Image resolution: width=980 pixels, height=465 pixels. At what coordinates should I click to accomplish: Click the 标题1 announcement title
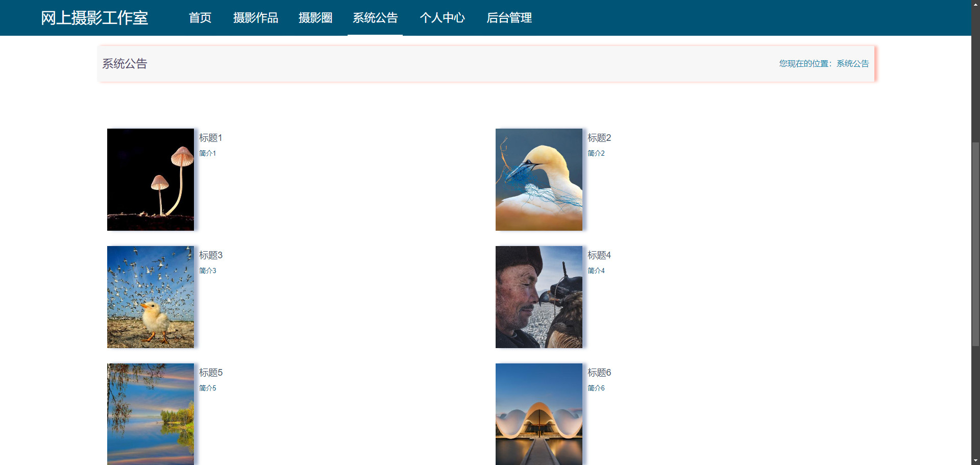210,138
